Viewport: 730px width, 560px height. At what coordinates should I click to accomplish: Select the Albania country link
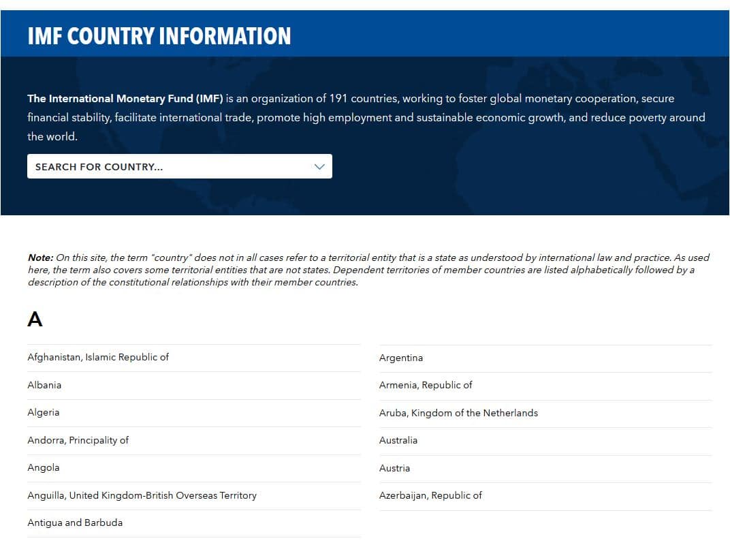point(44,385)
